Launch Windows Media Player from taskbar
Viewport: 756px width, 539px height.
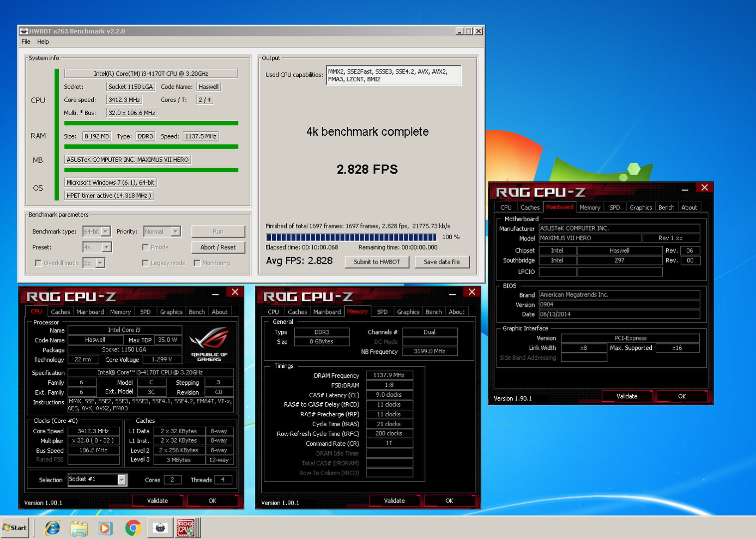pos(106,528)
